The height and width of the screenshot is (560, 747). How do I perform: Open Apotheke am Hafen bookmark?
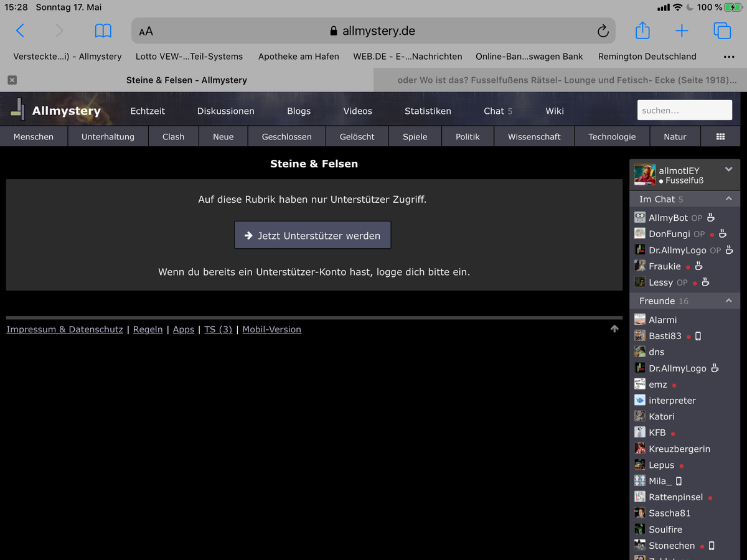click(x=299, y=57)
